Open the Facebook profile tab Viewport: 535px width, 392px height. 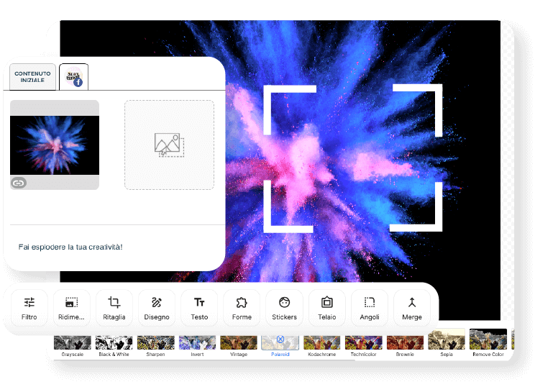point(73,77)
